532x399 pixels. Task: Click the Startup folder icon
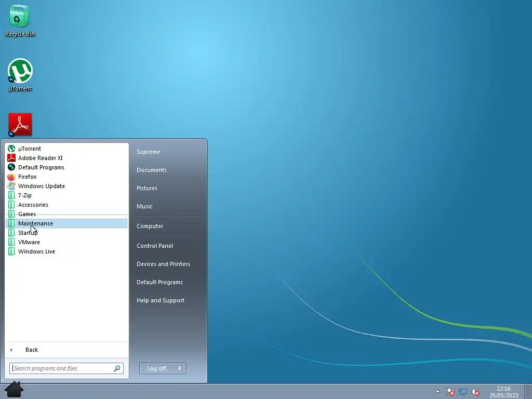click(11, 233)
